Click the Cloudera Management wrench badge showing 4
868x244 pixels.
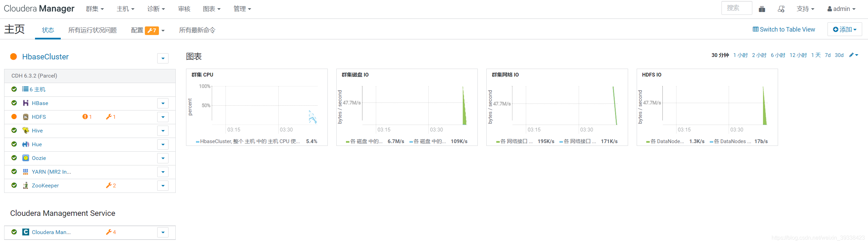click(111, 232)
